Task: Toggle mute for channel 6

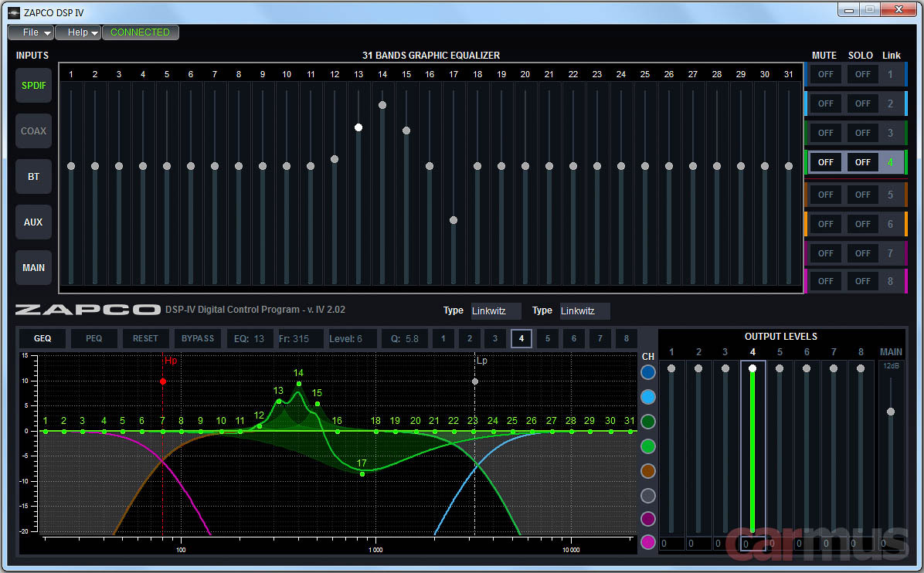Action: [x=825, y=224]
